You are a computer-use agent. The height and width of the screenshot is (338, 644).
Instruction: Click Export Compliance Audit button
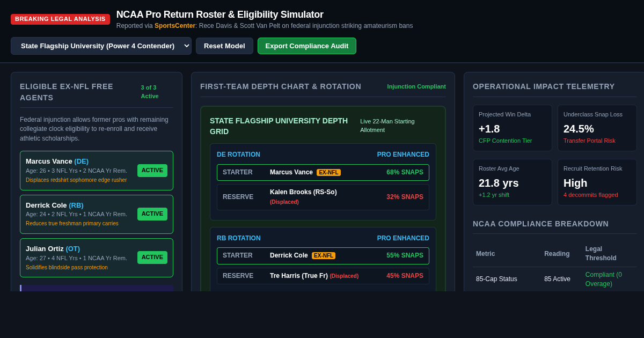307,46
